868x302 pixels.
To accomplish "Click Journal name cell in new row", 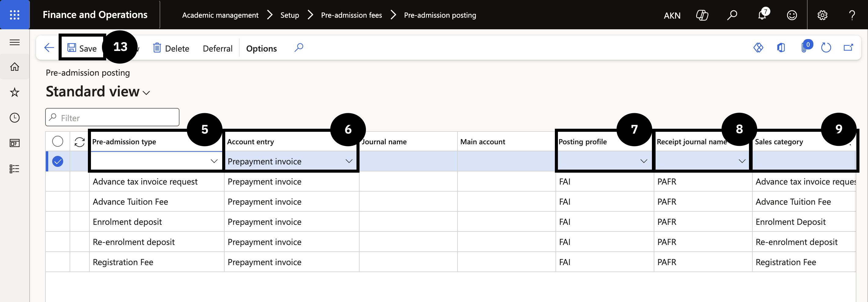I will (408, 161).
